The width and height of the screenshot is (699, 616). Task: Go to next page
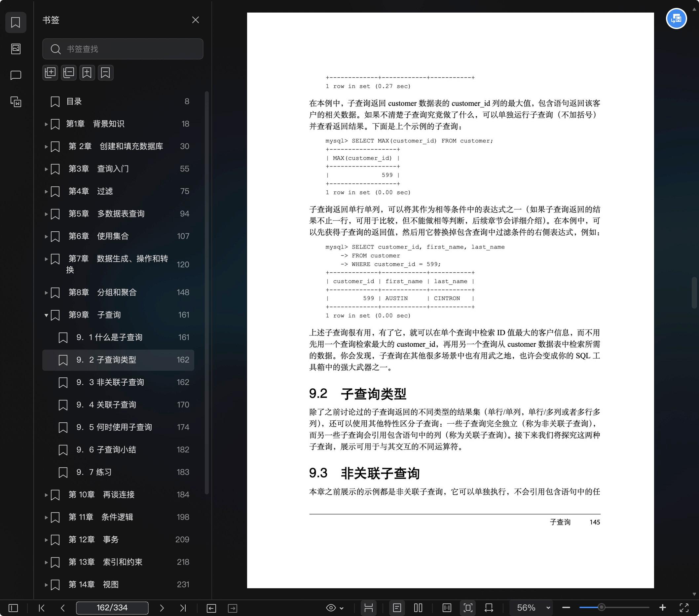(x=162, y=608)
